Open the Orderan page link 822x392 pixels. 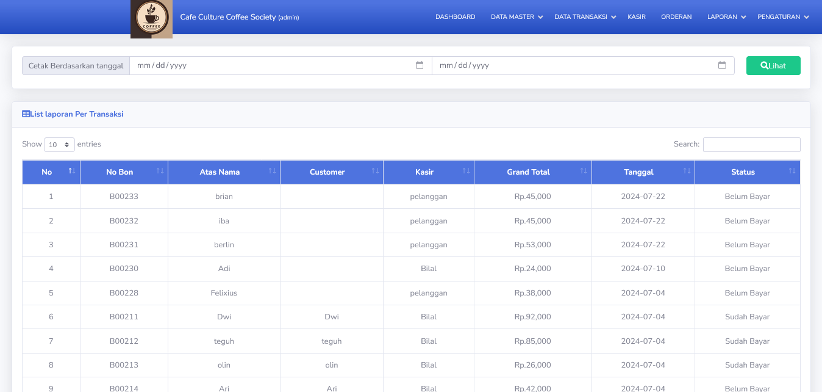pyautogui.click(x=676, y=17)
